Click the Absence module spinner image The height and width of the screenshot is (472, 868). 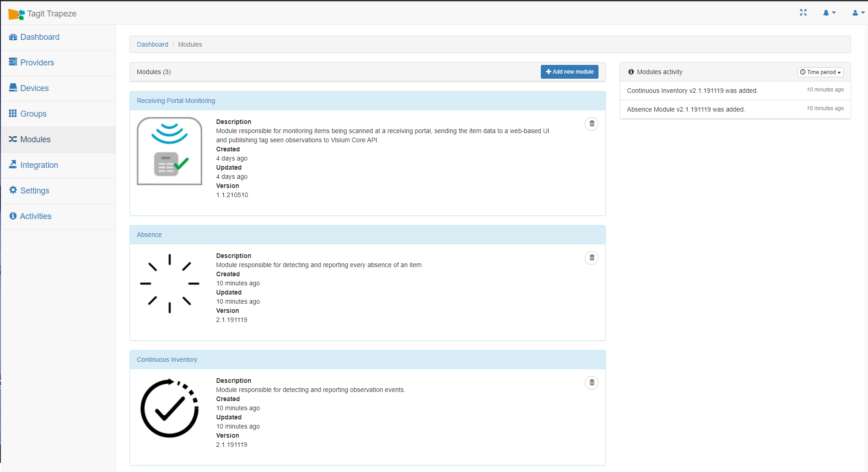169,284
